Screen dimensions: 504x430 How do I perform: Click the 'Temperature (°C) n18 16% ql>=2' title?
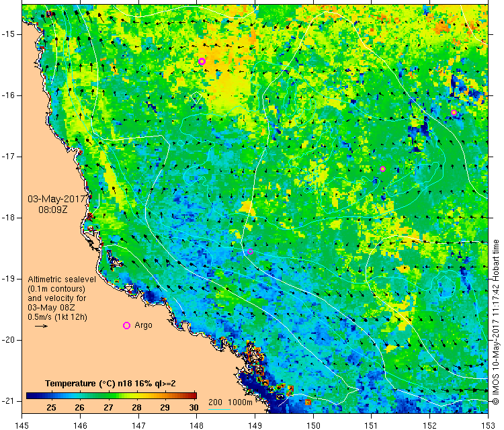click(x=110, y=384)
